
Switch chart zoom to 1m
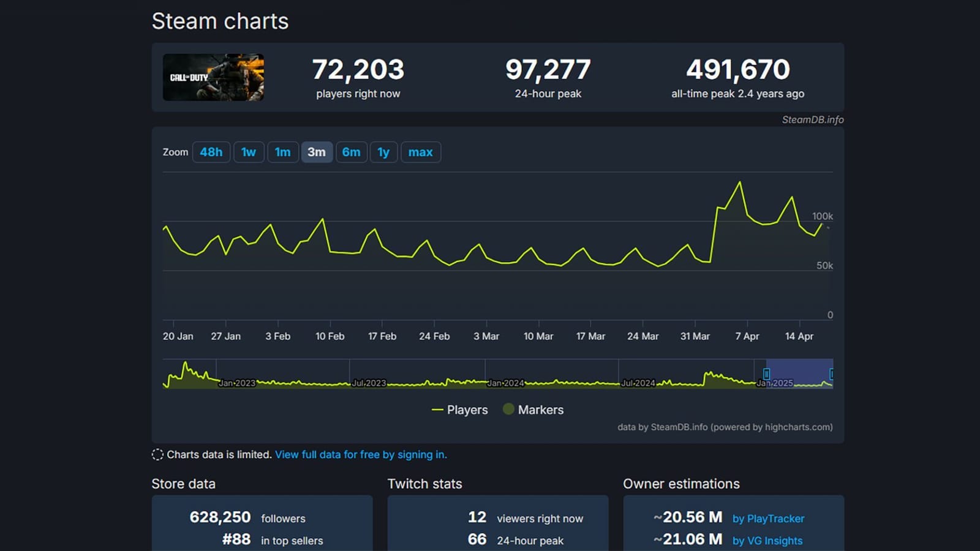282,152
